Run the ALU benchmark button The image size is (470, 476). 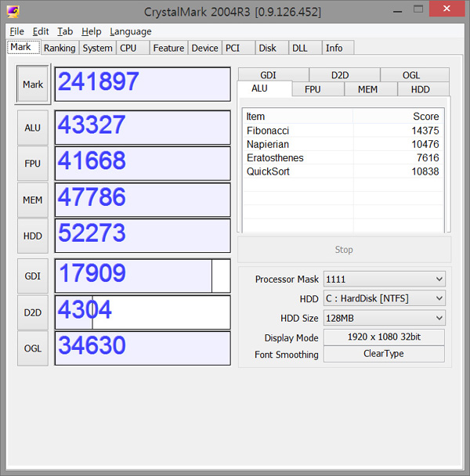33,128
